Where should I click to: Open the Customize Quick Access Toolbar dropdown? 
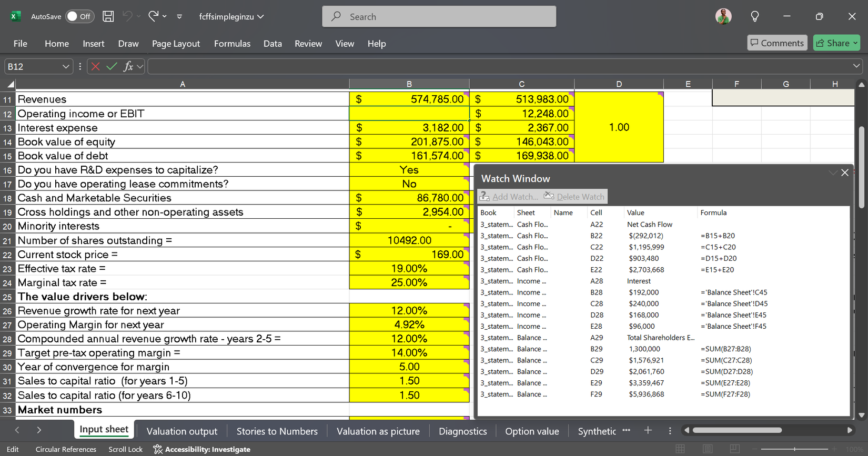pyautogui.click(x=179, y=16)
